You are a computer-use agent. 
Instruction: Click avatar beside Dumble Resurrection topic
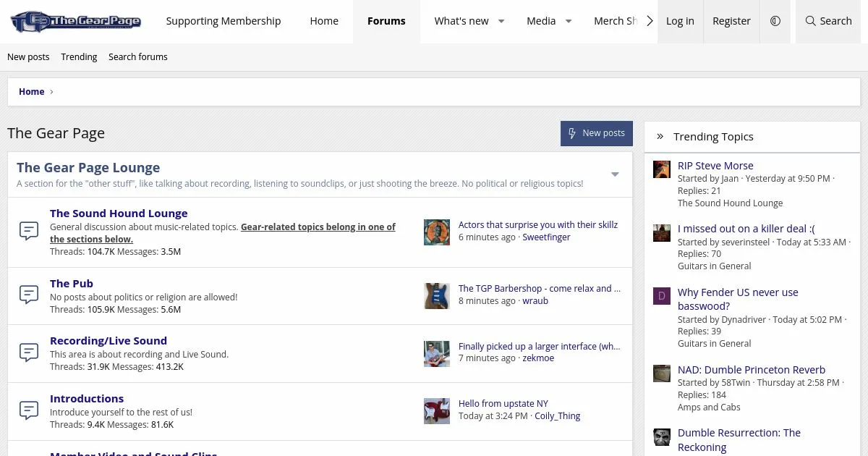click(662, 436)
